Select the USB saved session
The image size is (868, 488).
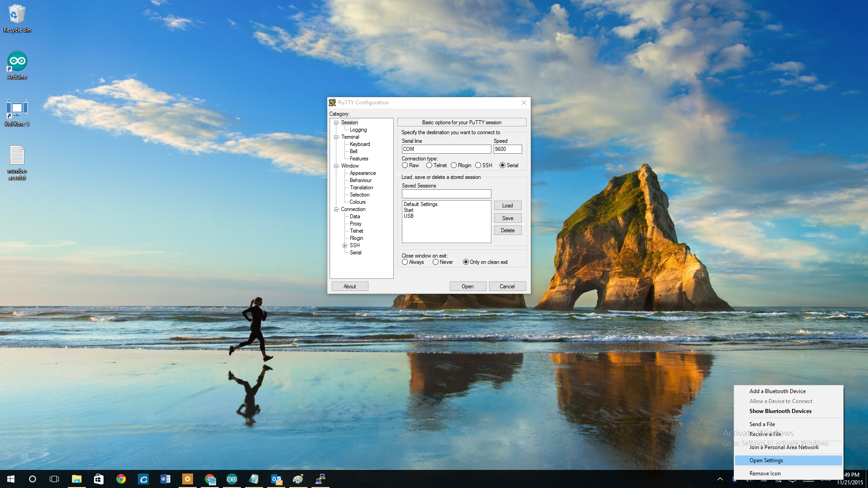(x=409, y=216)
